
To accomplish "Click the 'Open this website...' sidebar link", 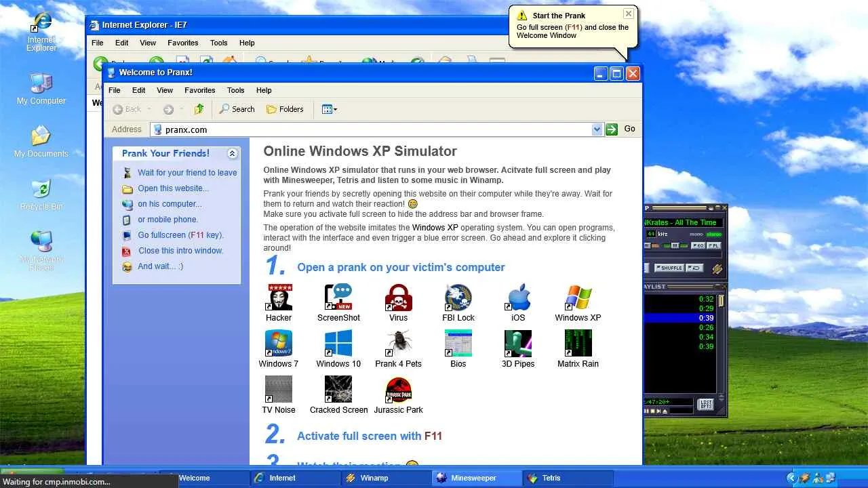I will [x=174, y=188].
